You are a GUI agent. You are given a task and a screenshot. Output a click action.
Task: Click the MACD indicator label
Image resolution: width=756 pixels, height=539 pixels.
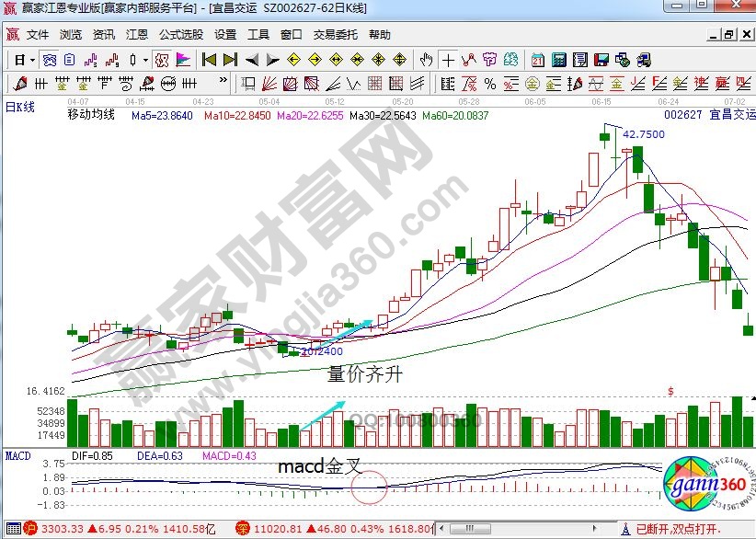point(18,456)
